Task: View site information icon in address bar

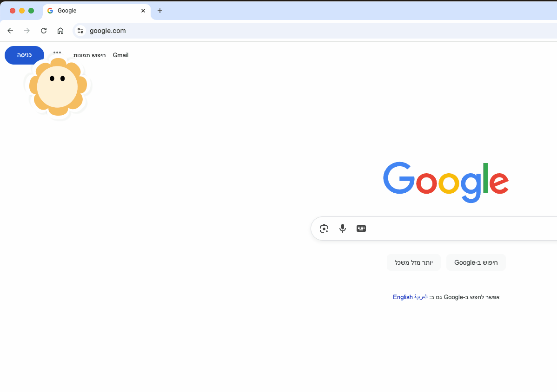Action: pyautogui.click(x=80, y=31)
